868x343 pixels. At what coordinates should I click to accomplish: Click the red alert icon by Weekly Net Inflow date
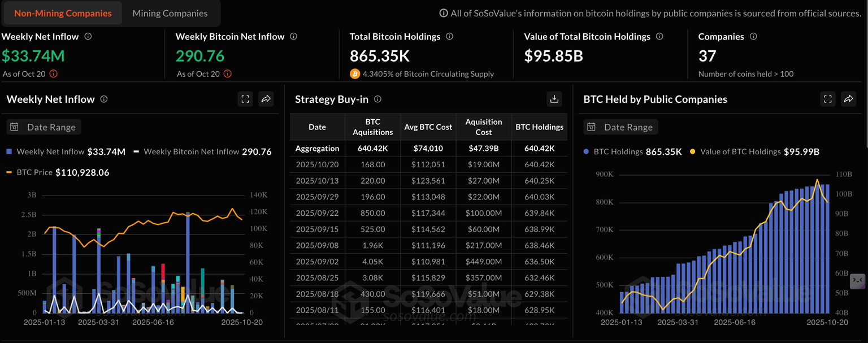(54, 73)
